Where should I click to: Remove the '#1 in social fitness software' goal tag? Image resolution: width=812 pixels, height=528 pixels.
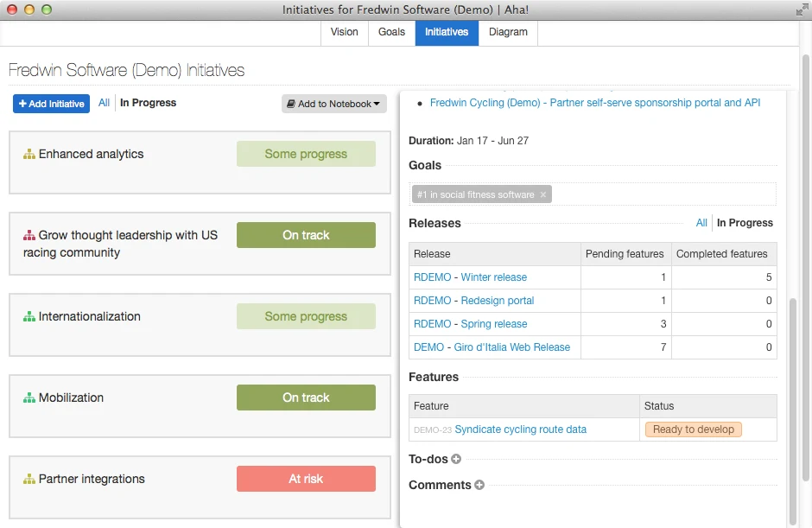pyautogui.click(x=543, y=194)
